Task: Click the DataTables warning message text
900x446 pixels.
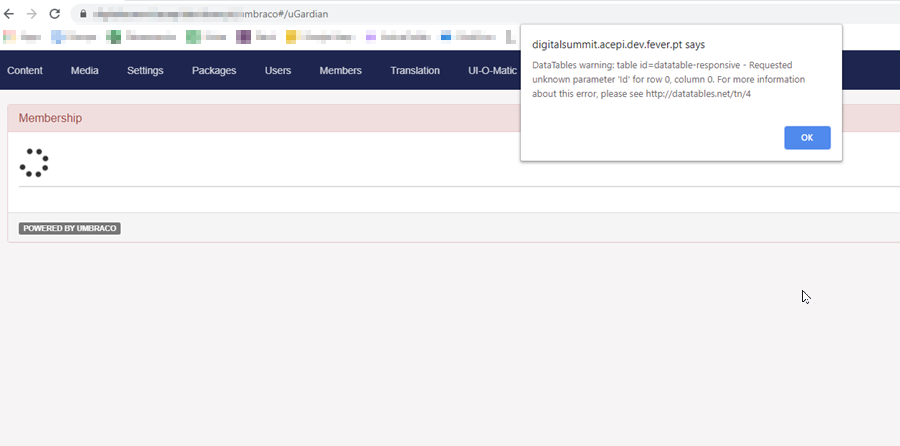Action: [x=668, y=79]
